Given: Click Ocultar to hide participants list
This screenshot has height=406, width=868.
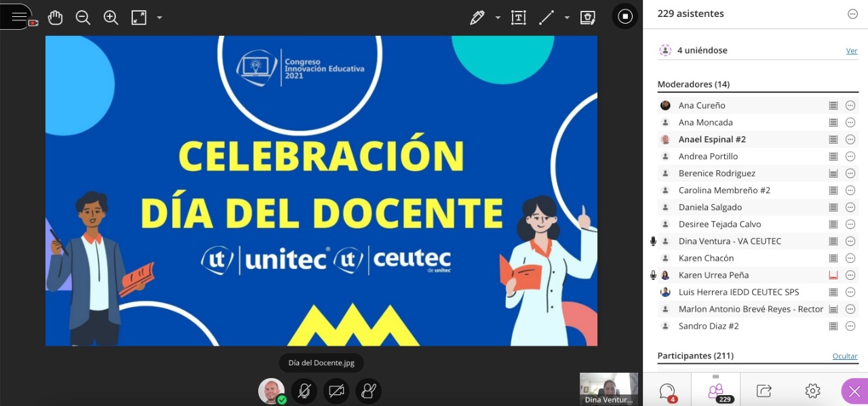Looking at the screenshot, I should (x=844, y=356).
